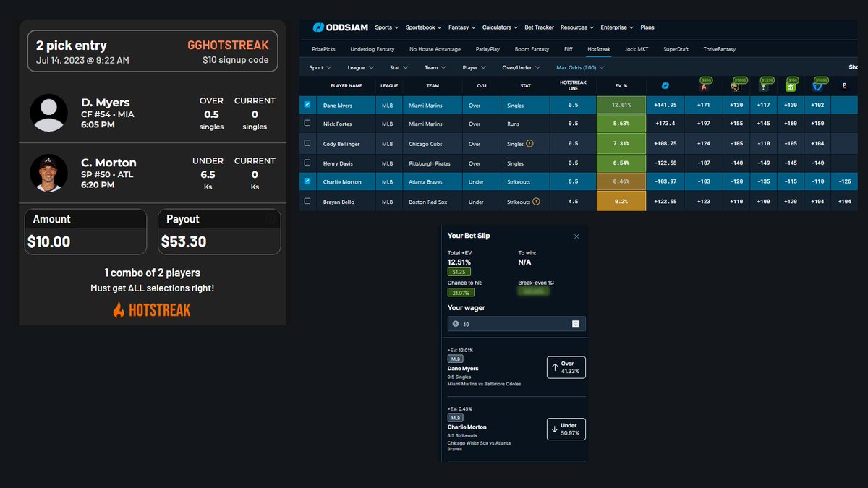Click the blue V sportsbook icon with $1,000 badge

tap(817, 87)
